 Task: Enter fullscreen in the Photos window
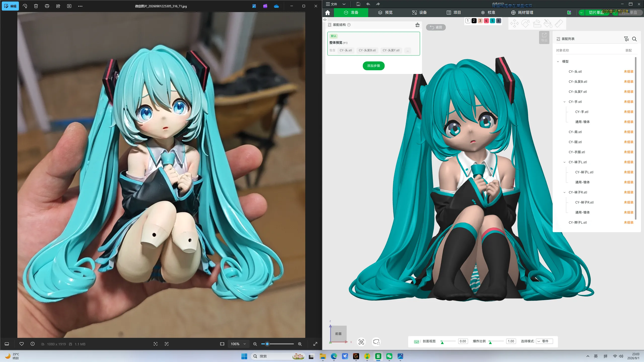(x=315, y=344)
